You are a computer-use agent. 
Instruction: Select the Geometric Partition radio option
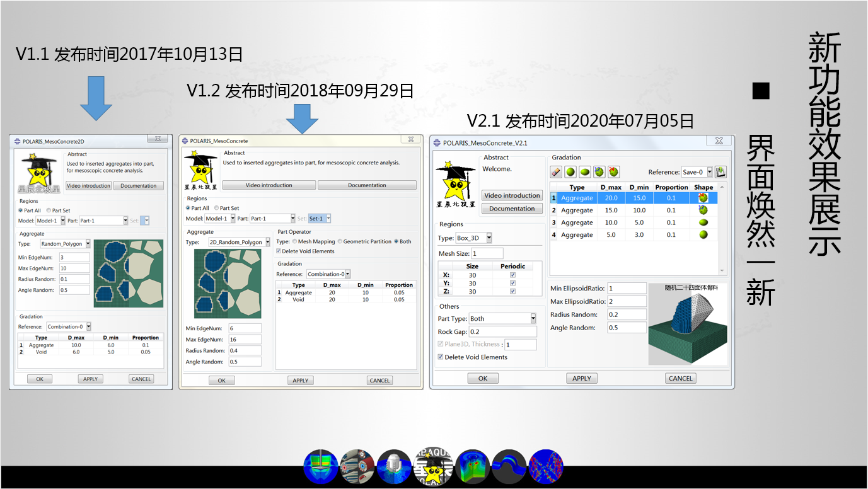[x=340, y=241]
